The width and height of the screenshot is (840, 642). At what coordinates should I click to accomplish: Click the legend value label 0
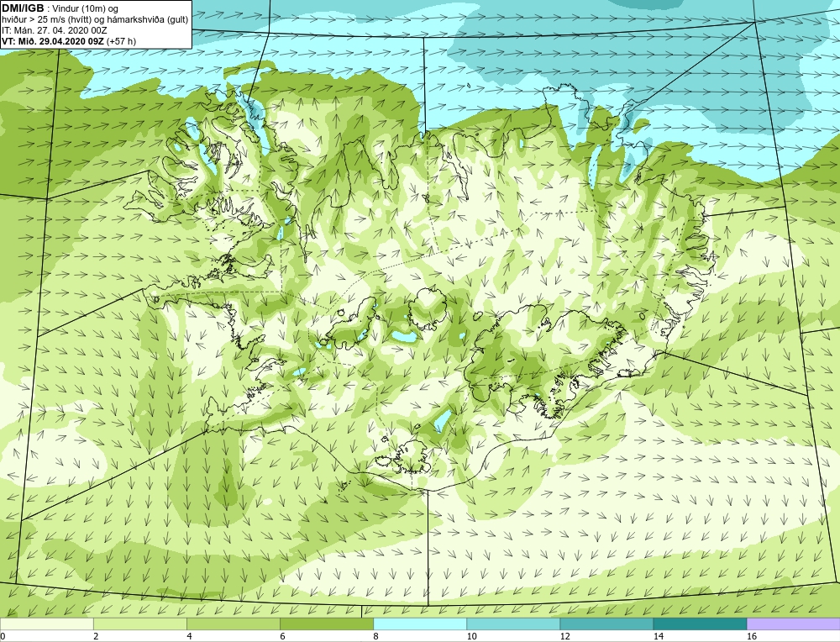pos(3,636)
